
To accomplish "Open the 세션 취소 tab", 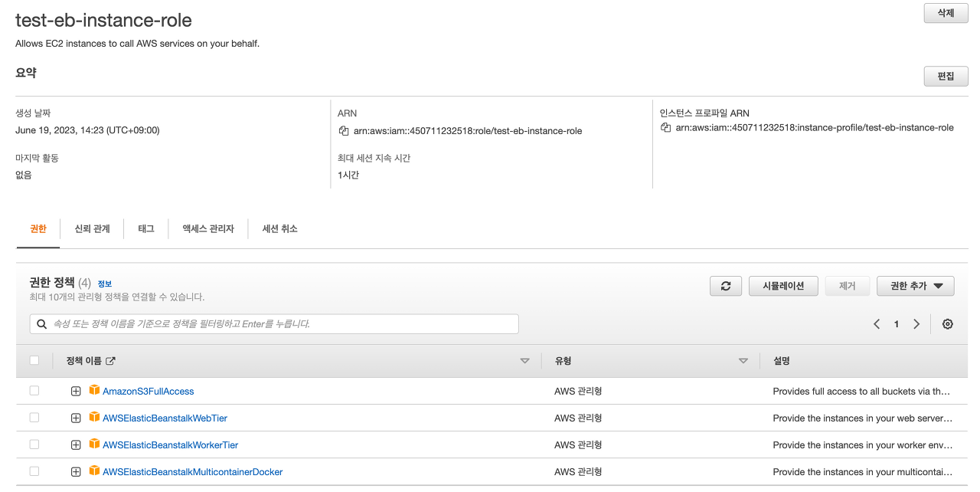I will 280,228.
